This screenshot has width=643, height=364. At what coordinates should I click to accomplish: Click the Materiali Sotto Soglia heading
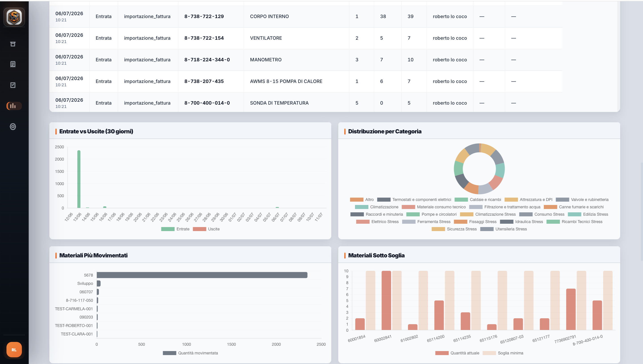[x=376, y=255]
